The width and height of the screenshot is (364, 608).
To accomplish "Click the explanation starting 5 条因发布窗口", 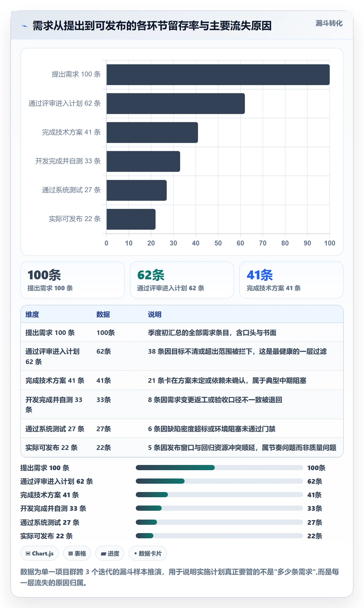I will click(242, 448).
